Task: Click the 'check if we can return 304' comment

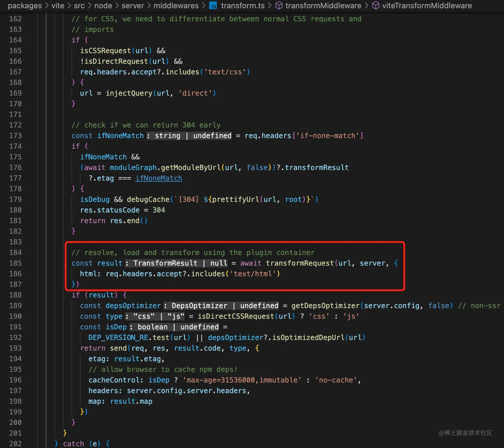Action: (x=146, y=125)
